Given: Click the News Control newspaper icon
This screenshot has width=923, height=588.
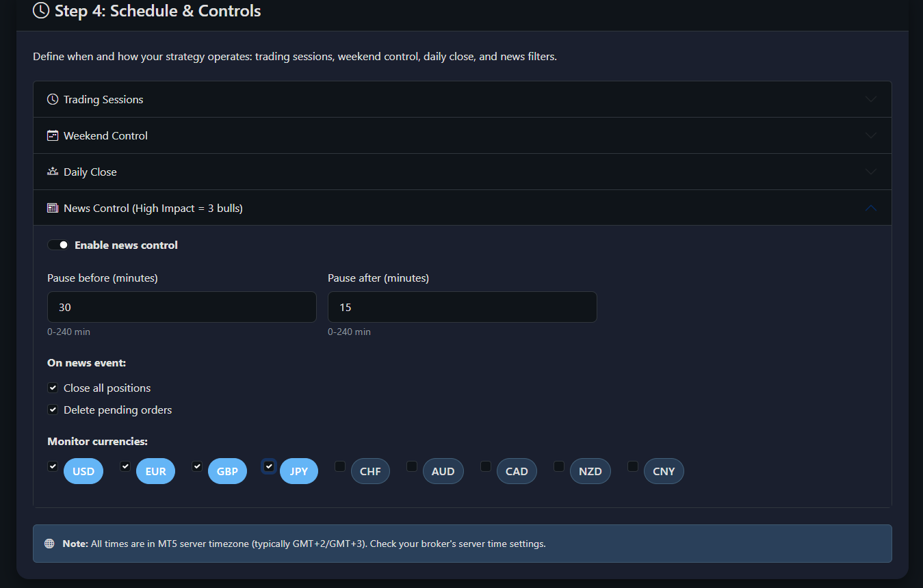Looking at the screenshot, I should click(53, 208).
